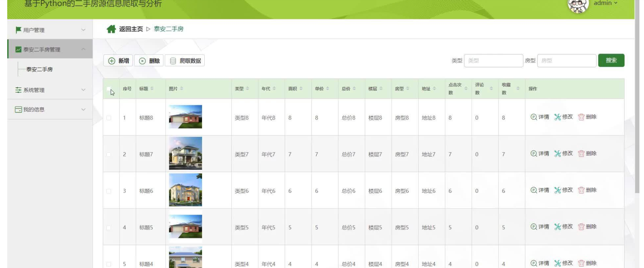Sort by the 收藏数 column arrows
Viewport: 644px width, 268px height.
[518, 89]
